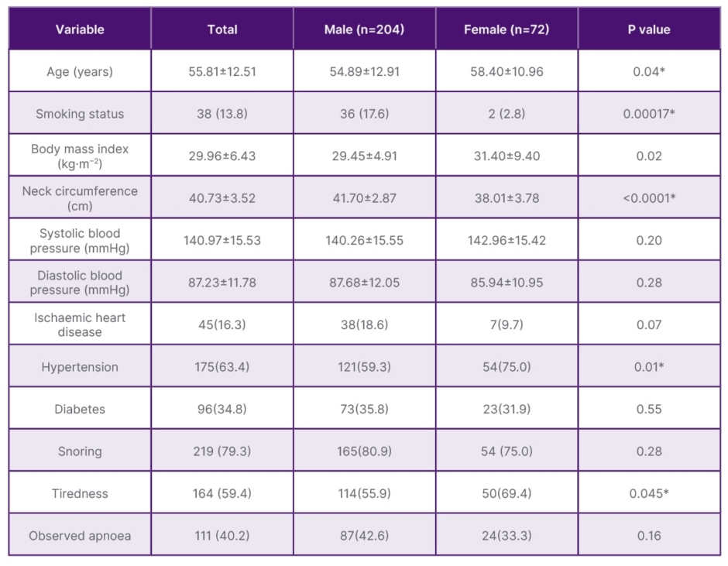Click the Diastolic blood pressure label cell
Viewport: 728px width, 566px height.
coord(80,283)
